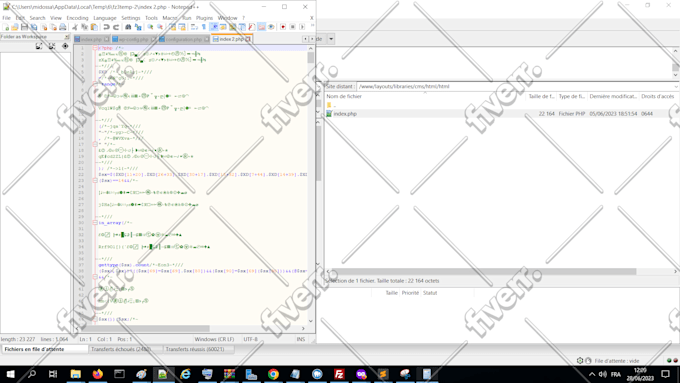Image resolution: width=680 pixels, height=383 pixels.
Task: Click Collapse all icon in Folder as Workspace panel
Action: click(52, 46)
